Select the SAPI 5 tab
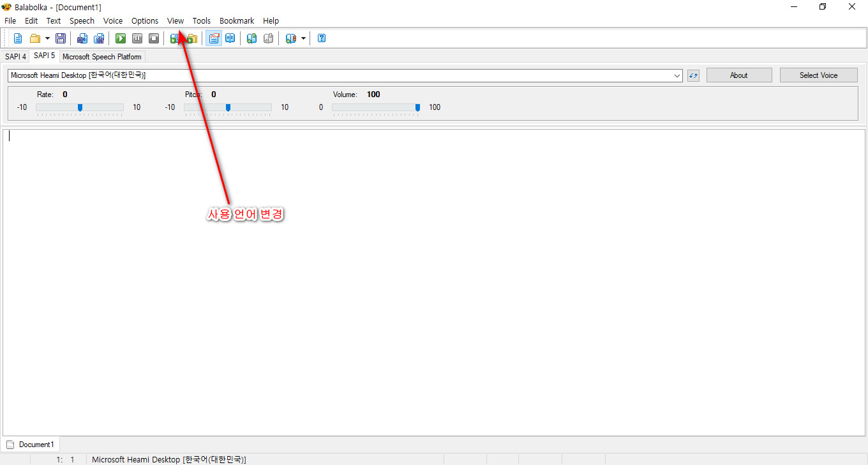The width and height of the screenshot is (868, 465). point(45,56)
